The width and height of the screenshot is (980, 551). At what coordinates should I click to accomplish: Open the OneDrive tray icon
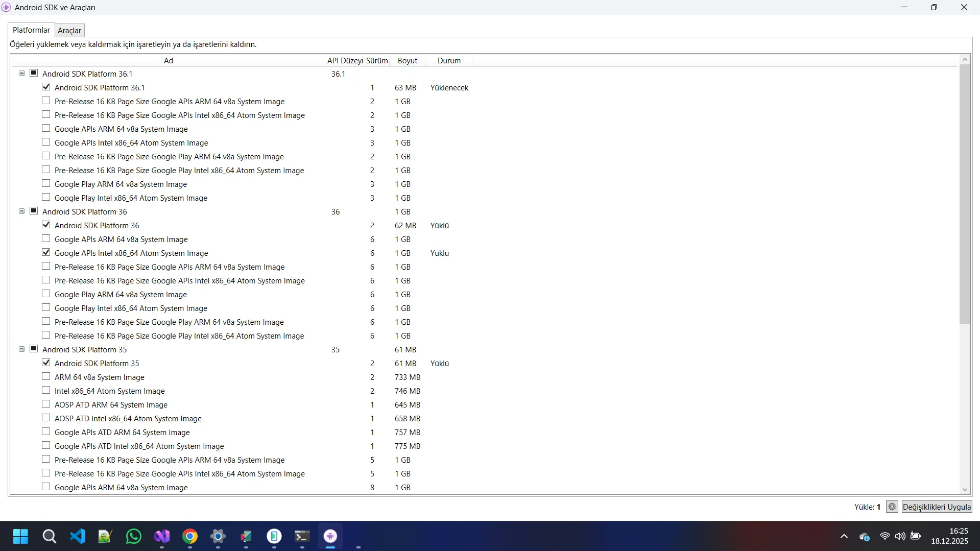click(x=865, y=537)
